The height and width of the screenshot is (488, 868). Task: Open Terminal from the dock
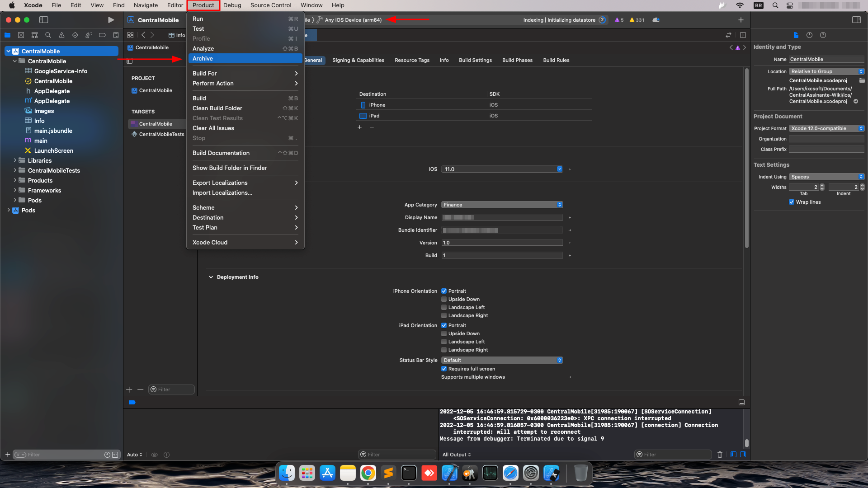tap(409, 473)
